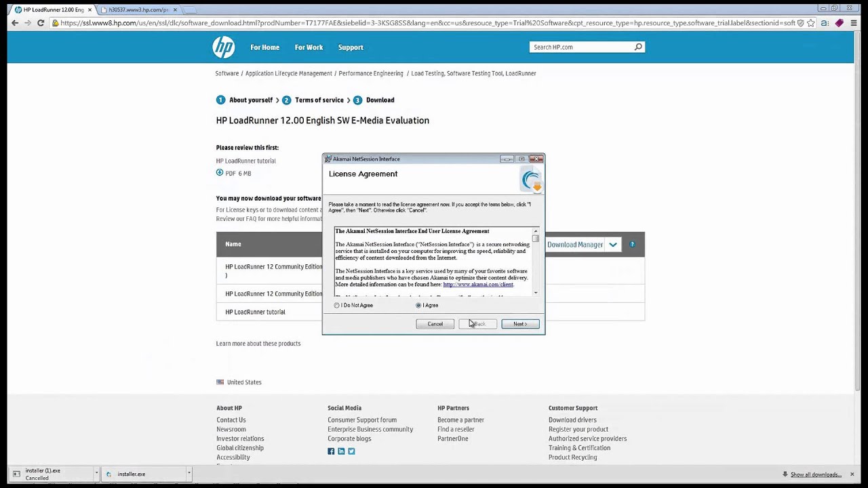Open Become a partner link

pyautogui.click(x=460, y=420)
